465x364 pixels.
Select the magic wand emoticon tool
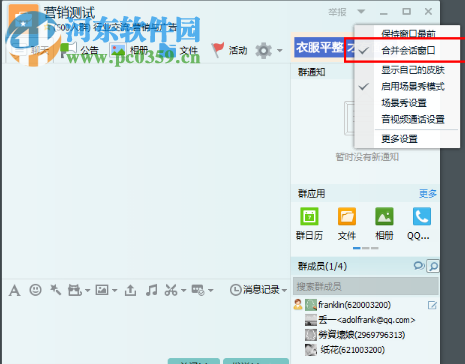pos(55,290)
